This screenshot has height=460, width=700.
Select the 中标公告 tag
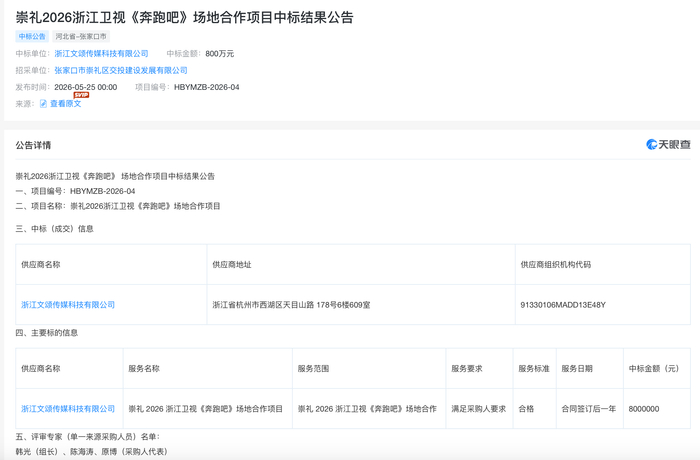(x=32, y=36)
